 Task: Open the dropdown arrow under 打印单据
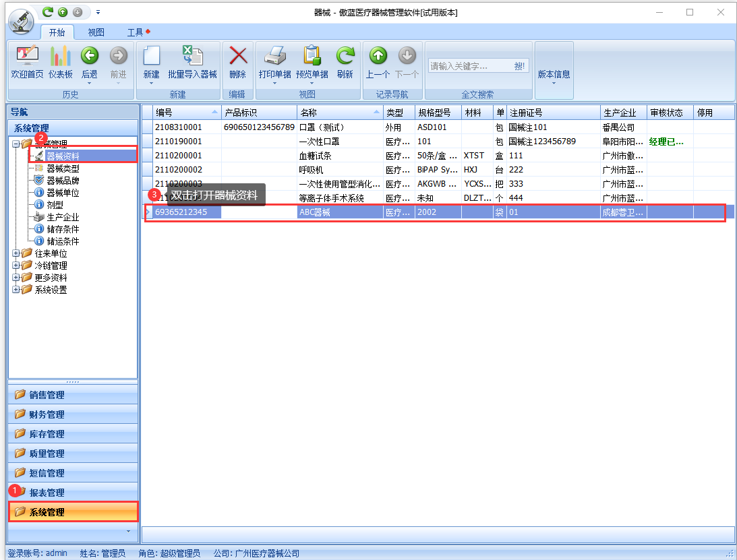click(275, 83)
